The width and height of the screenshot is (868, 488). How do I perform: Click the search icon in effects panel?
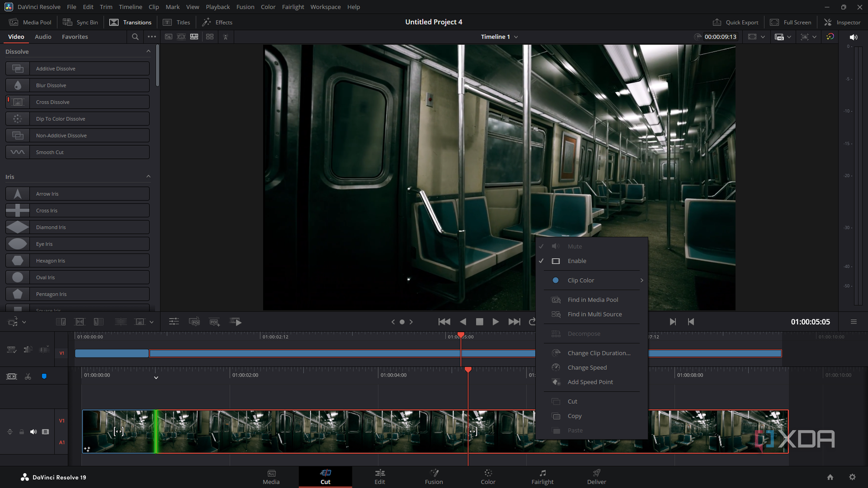135,37
